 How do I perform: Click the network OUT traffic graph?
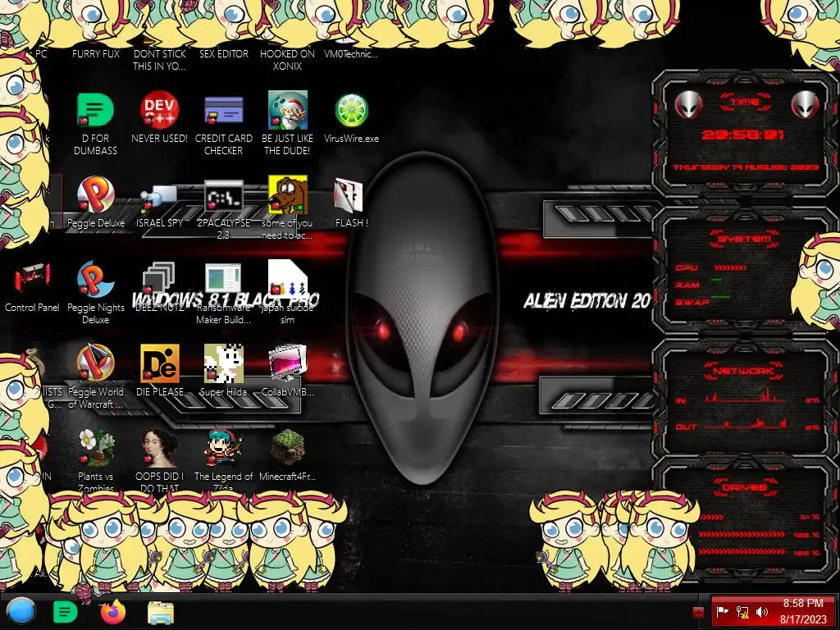pyautogui.click(x=746, y=422)
